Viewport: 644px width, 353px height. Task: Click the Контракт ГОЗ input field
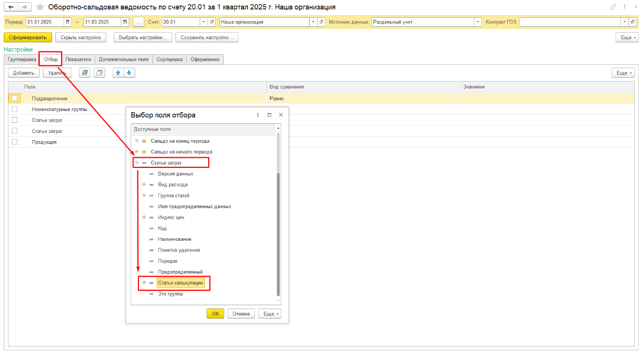[570, 22]
